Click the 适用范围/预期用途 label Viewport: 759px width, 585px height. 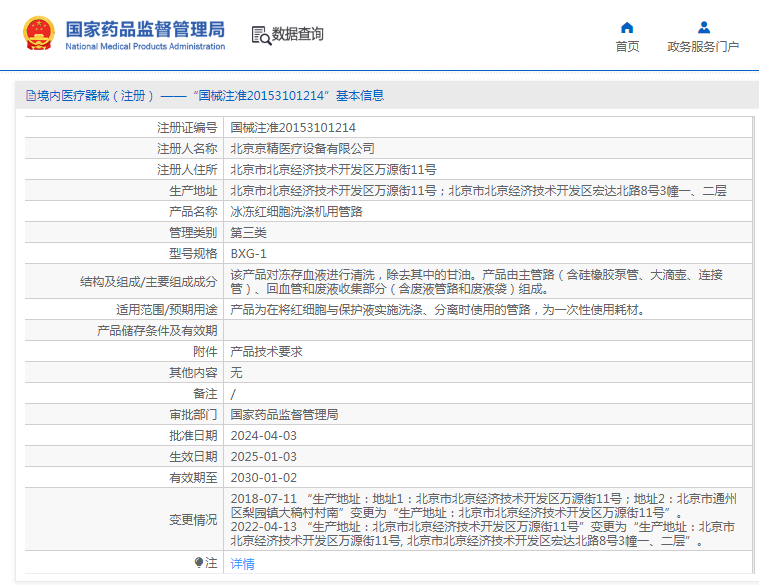pyautogui.click(x=167, y=310)
